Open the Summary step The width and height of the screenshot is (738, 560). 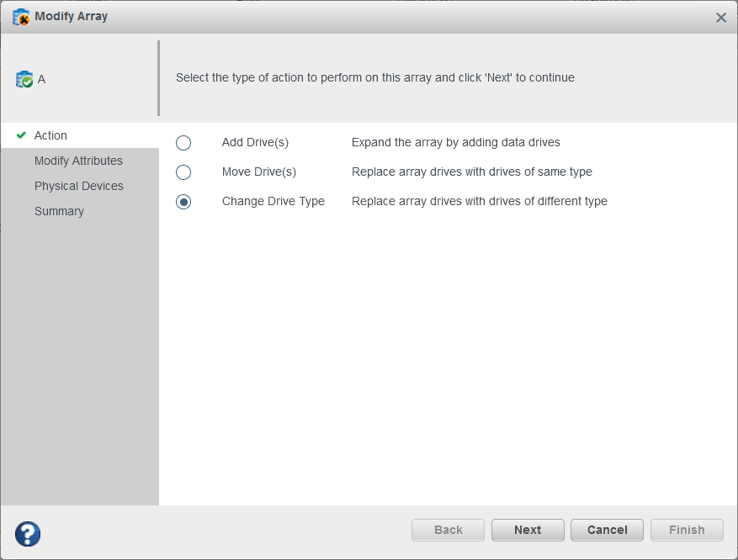[59, 211]
